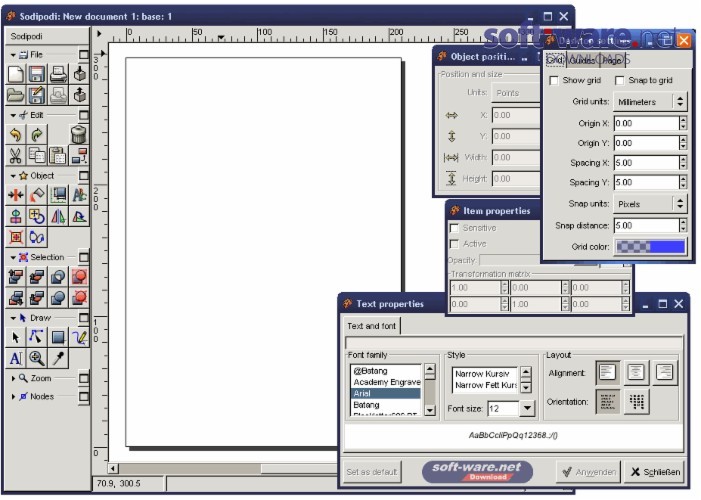Switch to the Guides tab
Screen dimensions: 701x500
[582, 60]
